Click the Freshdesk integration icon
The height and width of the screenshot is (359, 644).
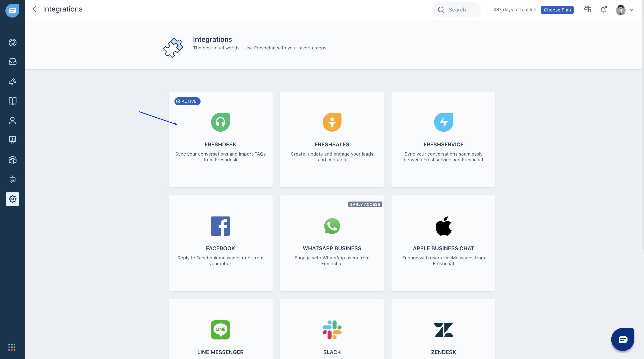[x=220, y=122]
